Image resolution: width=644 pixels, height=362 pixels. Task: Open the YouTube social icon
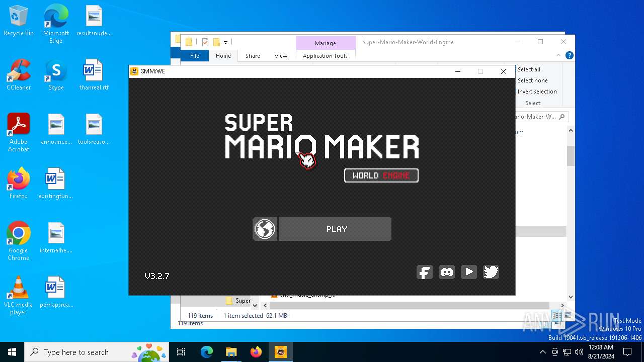pos(469,272)
